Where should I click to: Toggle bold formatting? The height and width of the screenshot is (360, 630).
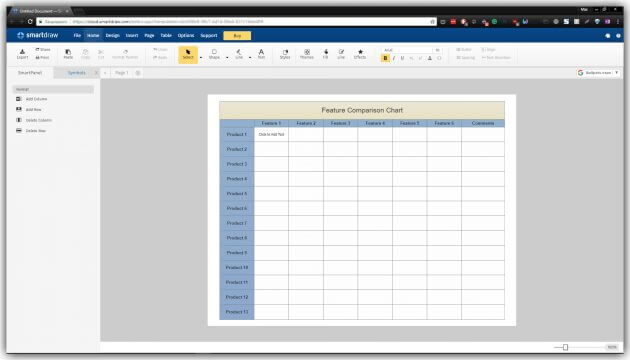[x=385, y=58]
